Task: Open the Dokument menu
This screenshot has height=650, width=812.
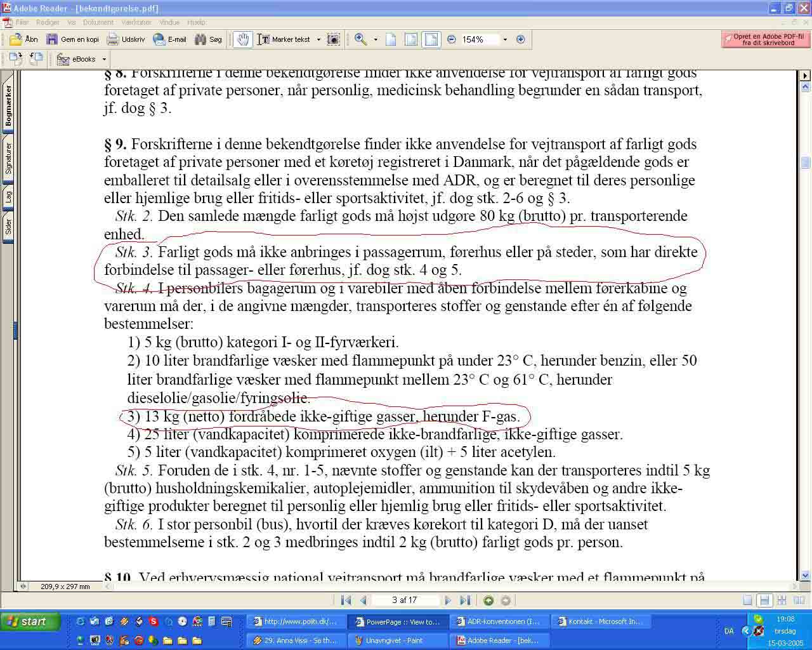Action: pyautogui.click(x=98, y=22)
